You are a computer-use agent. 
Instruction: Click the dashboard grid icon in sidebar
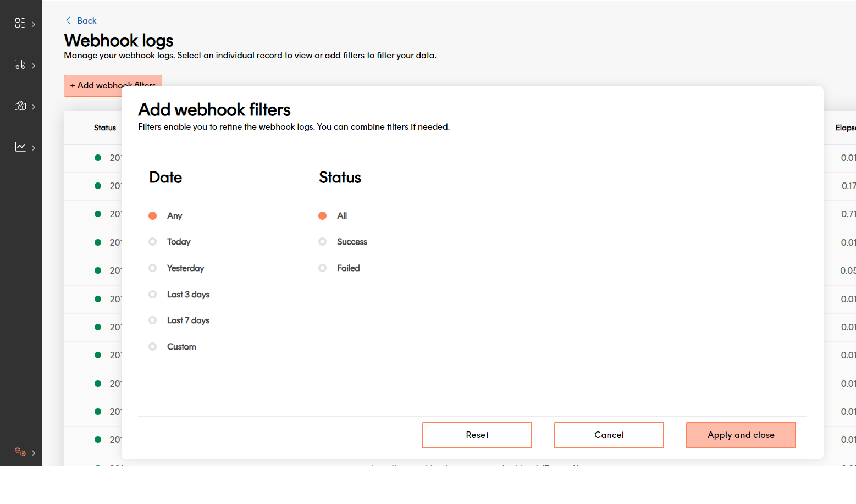point(20,23)
